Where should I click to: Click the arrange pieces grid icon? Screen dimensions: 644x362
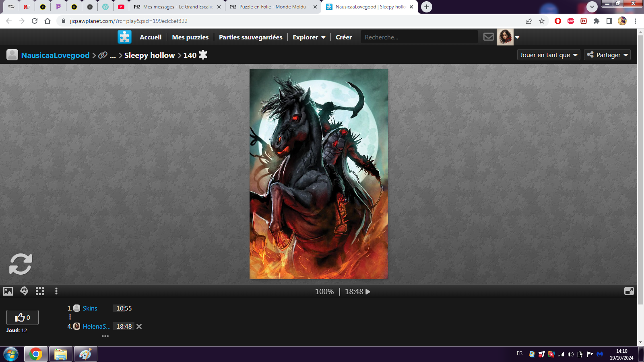pyautogui.click(x=40, y=291)
